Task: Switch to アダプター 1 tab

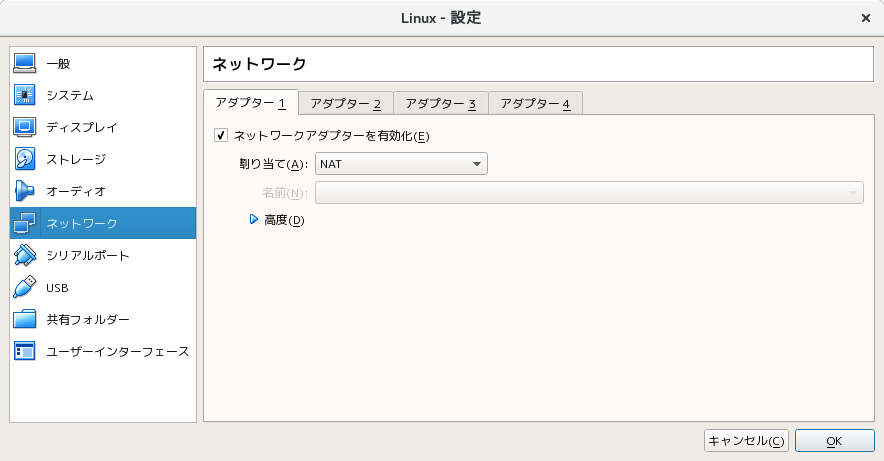Action: coord(250,103)
